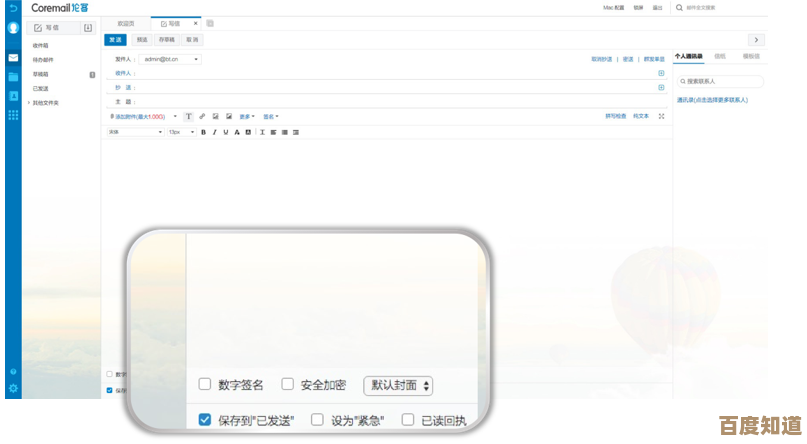
Task: Toggle the 安全加密 checkbox
Action: click(287, 384)
